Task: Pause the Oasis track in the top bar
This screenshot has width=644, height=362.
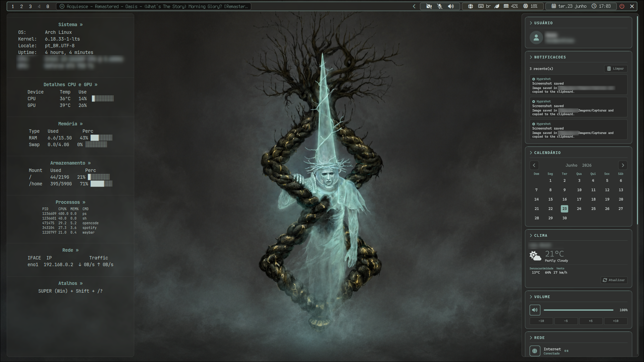Action: point(62,6)
